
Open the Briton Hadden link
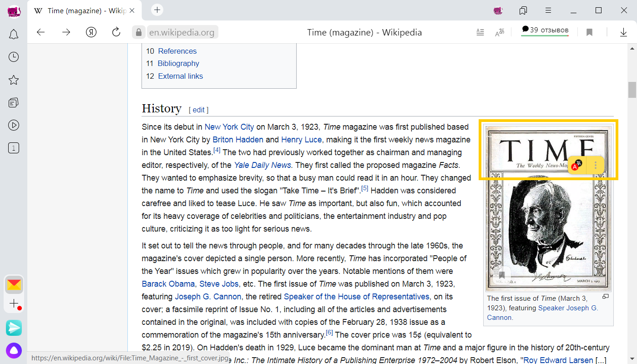coord(238,140)
